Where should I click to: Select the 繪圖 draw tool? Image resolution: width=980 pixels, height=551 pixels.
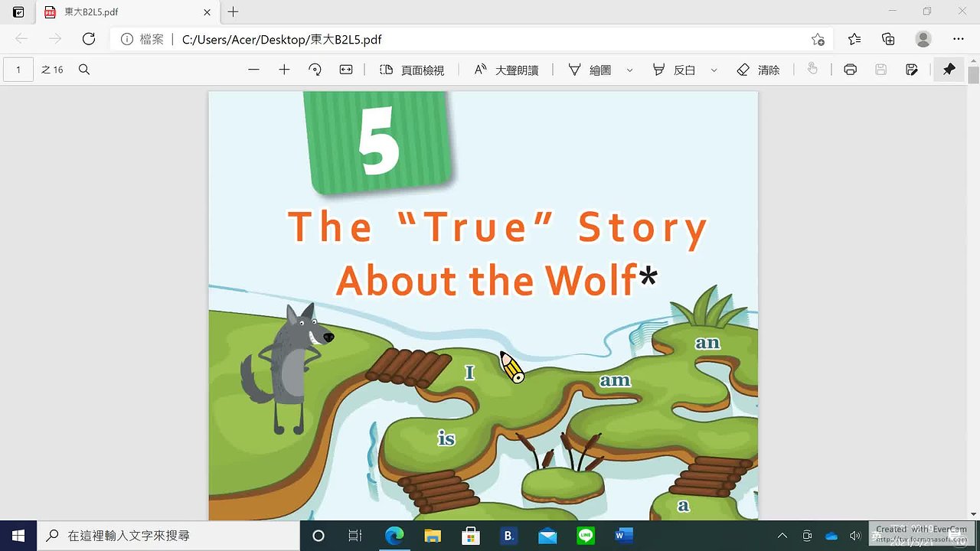pos(590,70)
